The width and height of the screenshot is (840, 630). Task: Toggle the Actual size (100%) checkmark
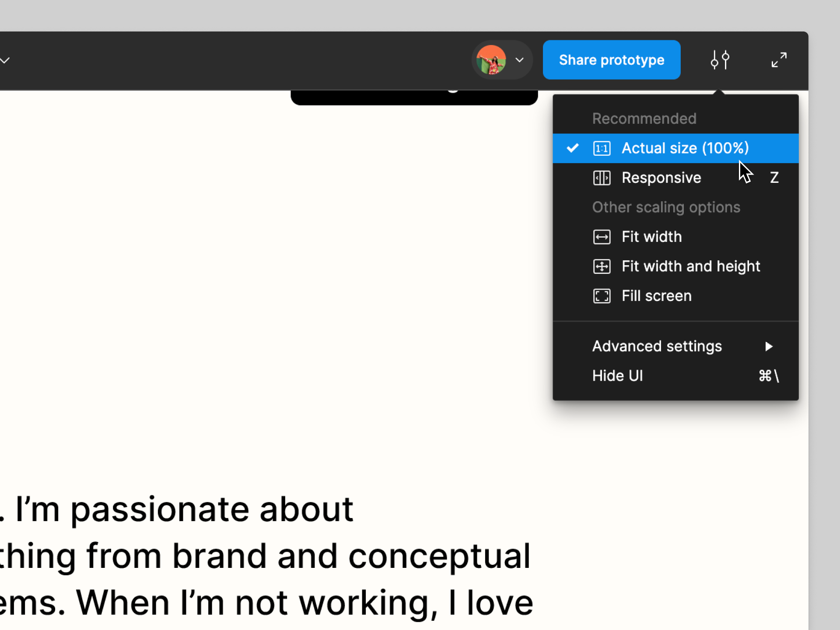coord(572,148)
